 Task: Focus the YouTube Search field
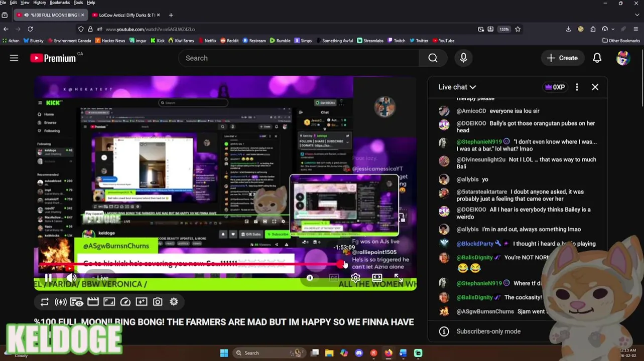click(299, 58)
